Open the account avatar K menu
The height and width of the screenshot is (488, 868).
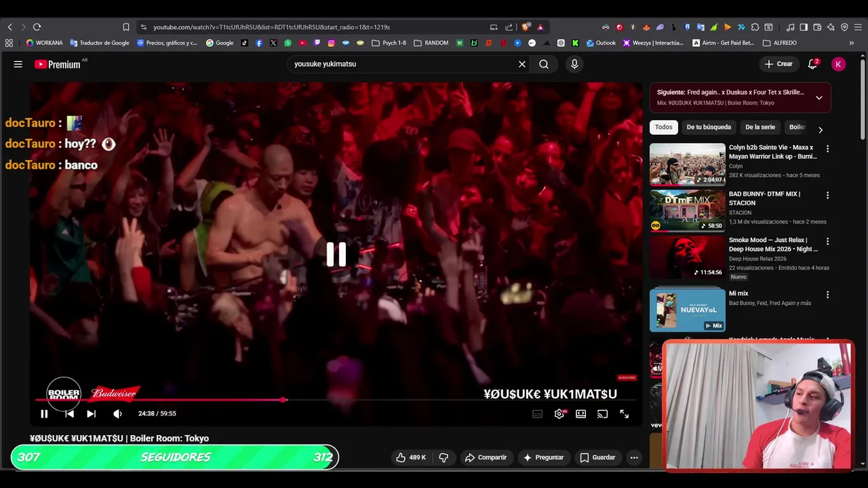pos(839,64)
